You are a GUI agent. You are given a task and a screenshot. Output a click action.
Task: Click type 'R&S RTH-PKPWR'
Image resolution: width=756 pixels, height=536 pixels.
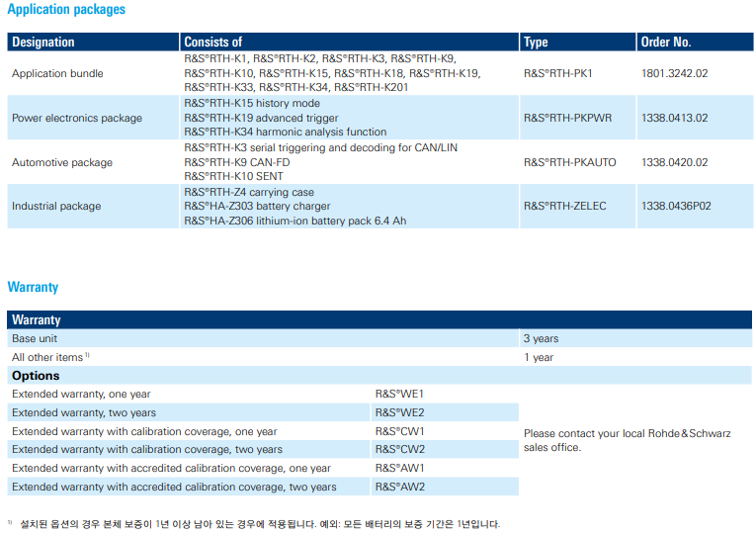tap(567, 119)
